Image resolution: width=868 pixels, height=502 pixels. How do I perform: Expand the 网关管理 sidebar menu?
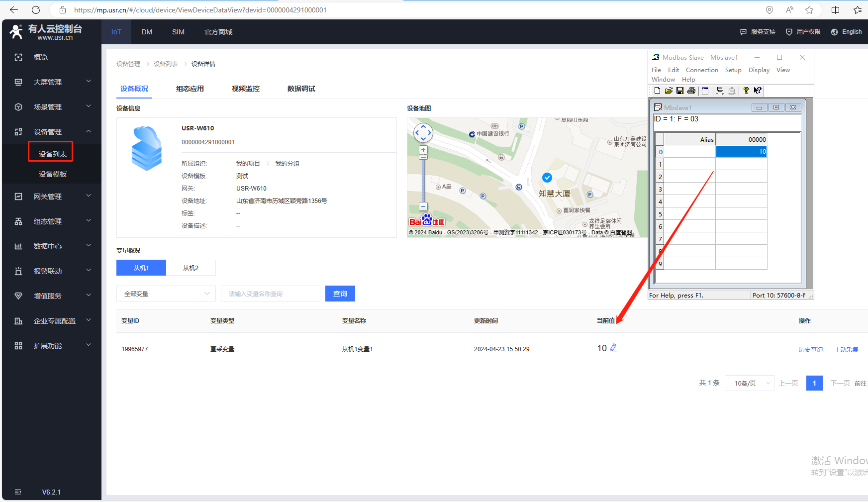(52, 197)
